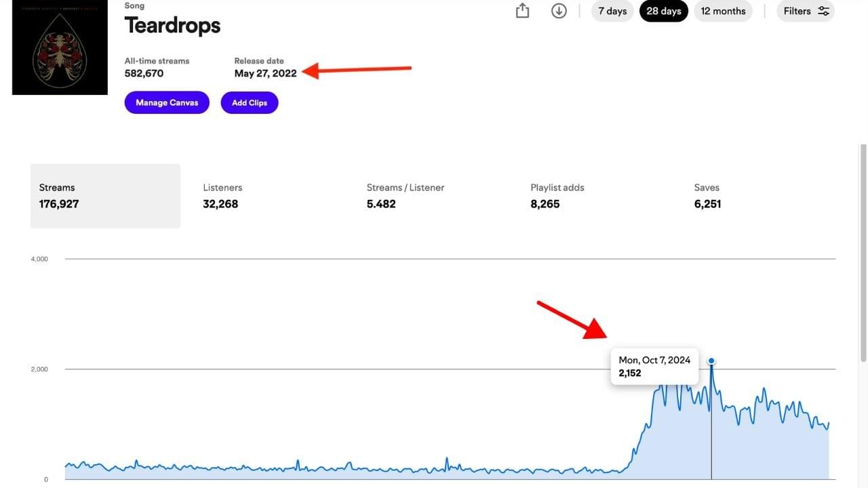868x488 pixels.
Task: Click the Manage Canvas button
Action: [x=167, y=103]
